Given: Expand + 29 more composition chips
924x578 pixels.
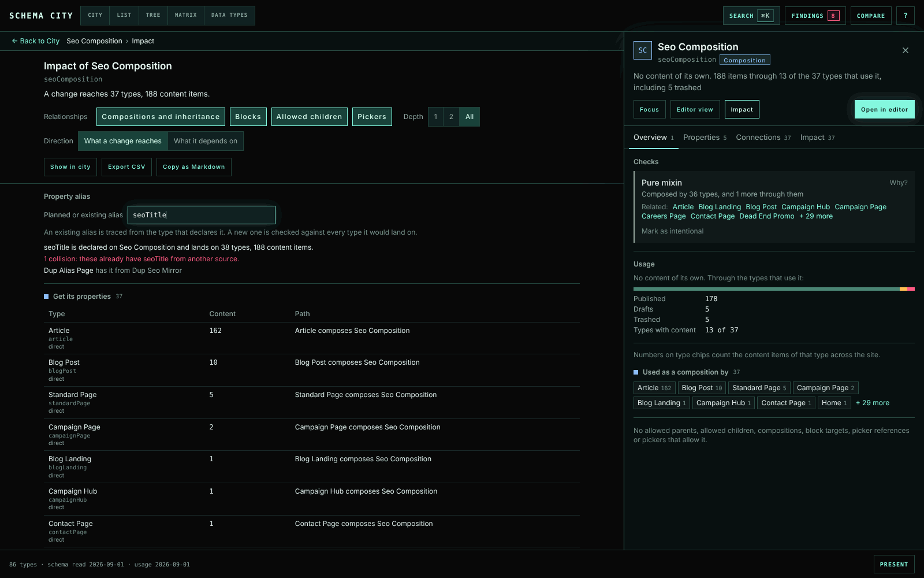Looking at the screenshot, I should [x=873, y=403].
